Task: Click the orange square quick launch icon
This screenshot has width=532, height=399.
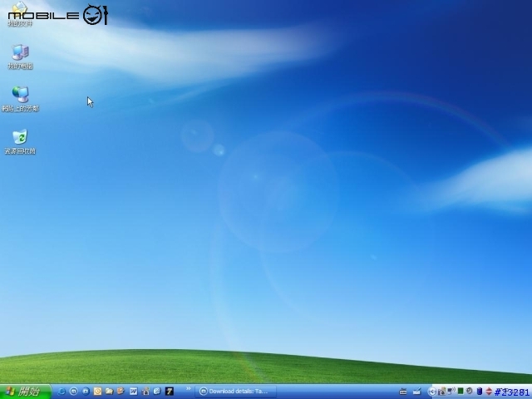Action: pyautogui.click(x=97, y=392)
